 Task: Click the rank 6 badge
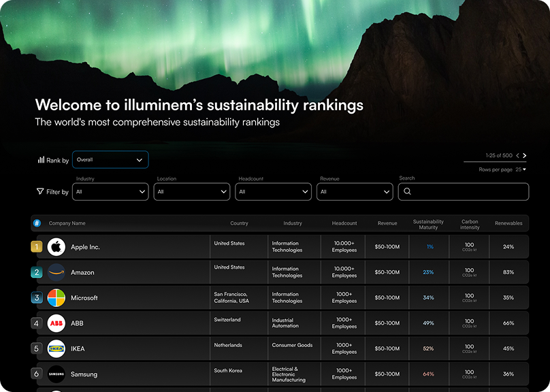(x=37, y=374)
